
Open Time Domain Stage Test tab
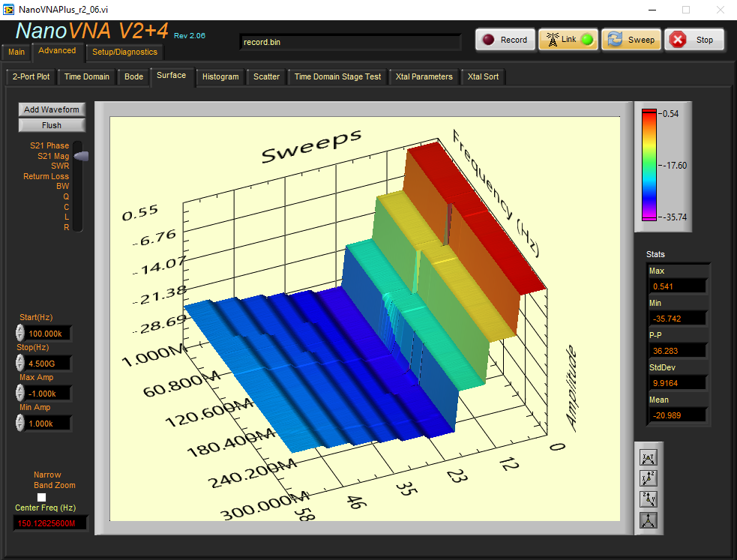[x=337, y=76]
